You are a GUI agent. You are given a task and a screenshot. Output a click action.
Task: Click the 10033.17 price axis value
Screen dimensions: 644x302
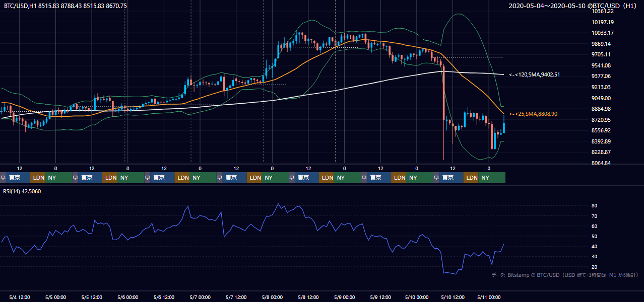(x=603, y=33)
